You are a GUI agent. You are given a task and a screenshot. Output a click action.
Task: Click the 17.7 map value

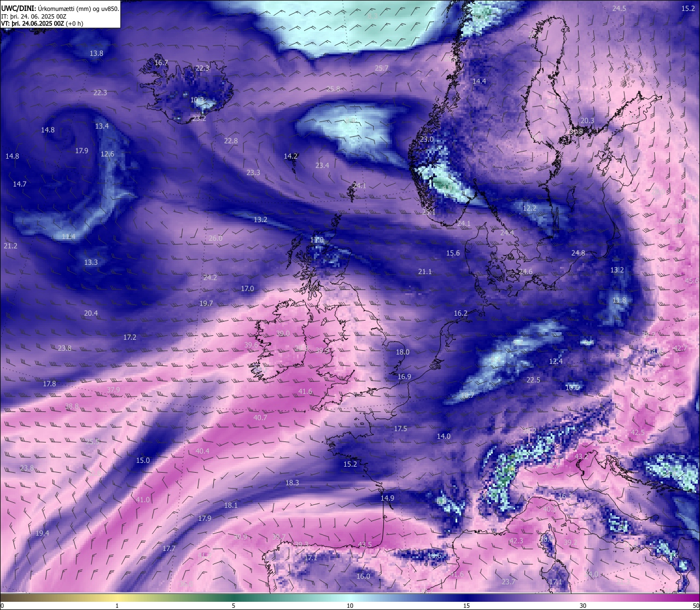[169, 548]
